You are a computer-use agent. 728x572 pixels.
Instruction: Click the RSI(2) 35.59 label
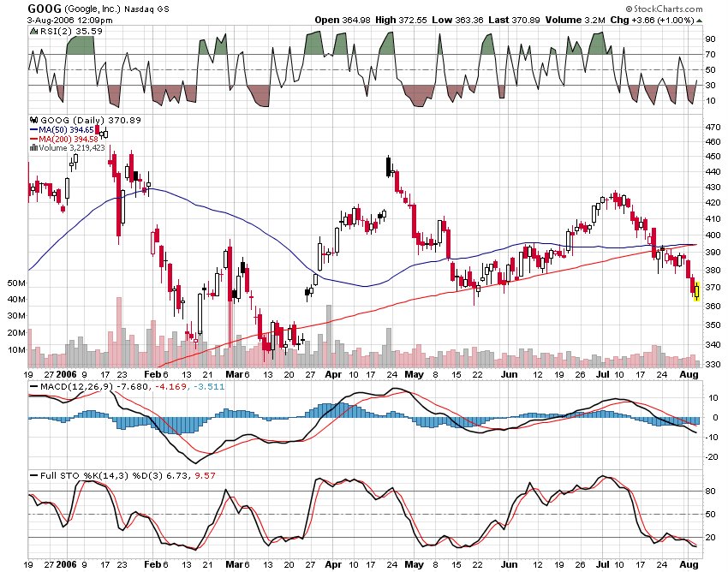coord(71,31)
